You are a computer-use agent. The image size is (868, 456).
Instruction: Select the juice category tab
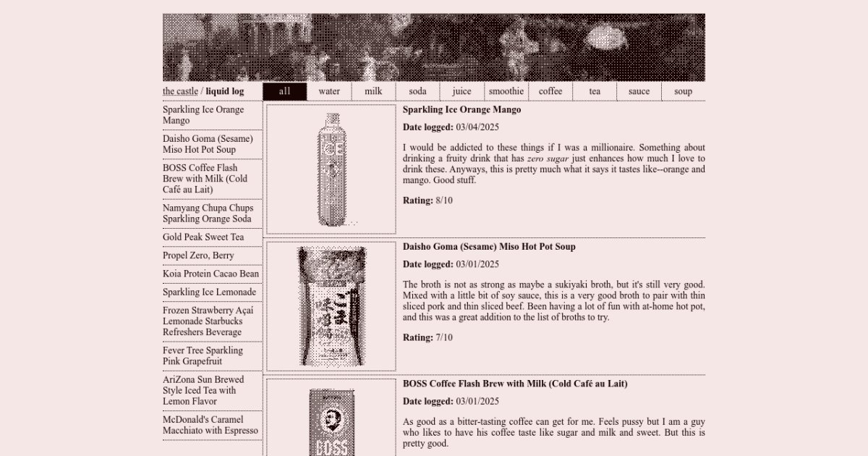pyautogui.click(x=461, y=91)
